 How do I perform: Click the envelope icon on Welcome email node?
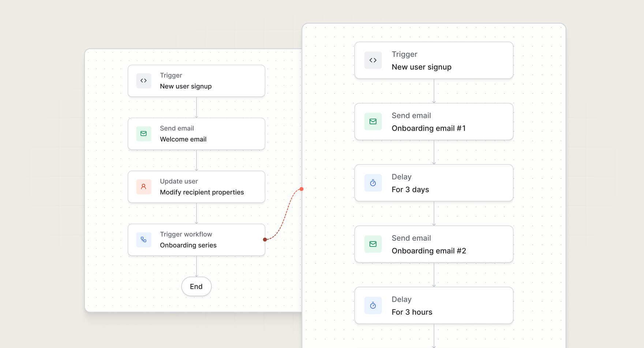pos(144,134)
